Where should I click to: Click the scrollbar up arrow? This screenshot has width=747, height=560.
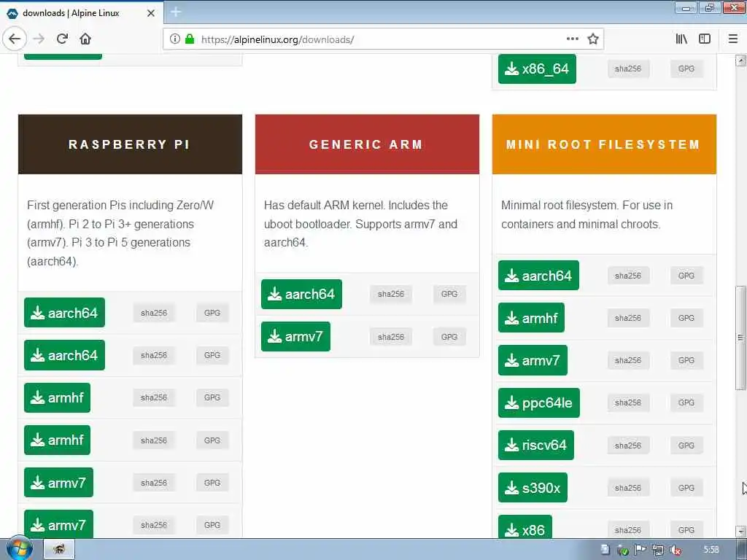click(x=741, y=61)
